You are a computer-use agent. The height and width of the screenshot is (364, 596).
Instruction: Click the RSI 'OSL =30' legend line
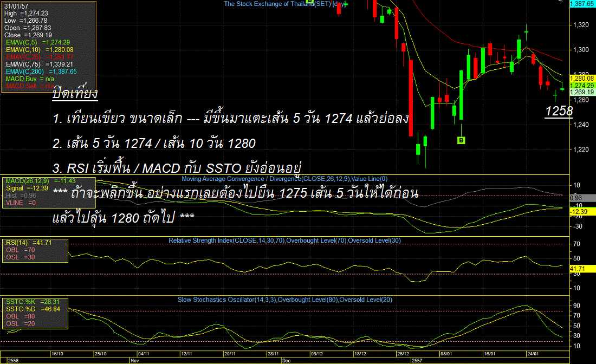pos(20,257)
